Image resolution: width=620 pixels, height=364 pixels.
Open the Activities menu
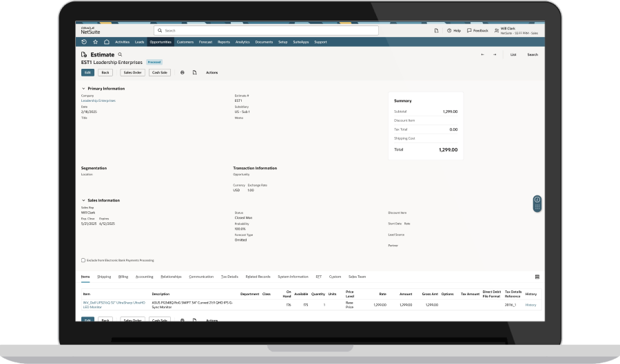click(x=122, y=42)
